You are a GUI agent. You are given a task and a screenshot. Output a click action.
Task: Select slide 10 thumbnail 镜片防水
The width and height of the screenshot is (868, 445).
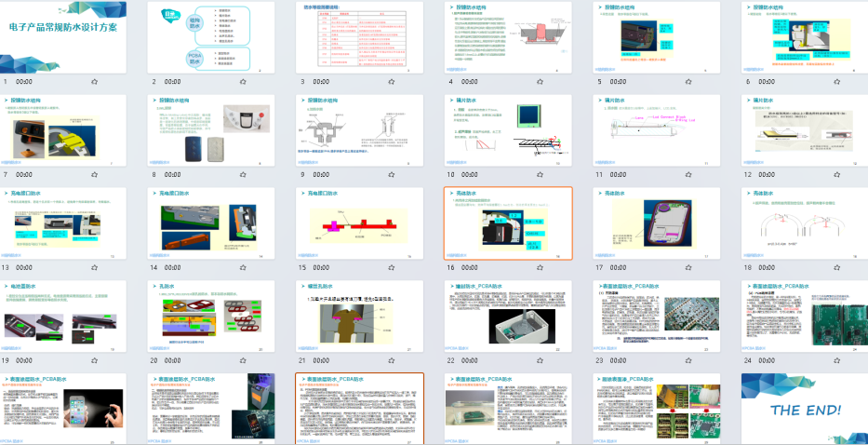click(508, 130)
